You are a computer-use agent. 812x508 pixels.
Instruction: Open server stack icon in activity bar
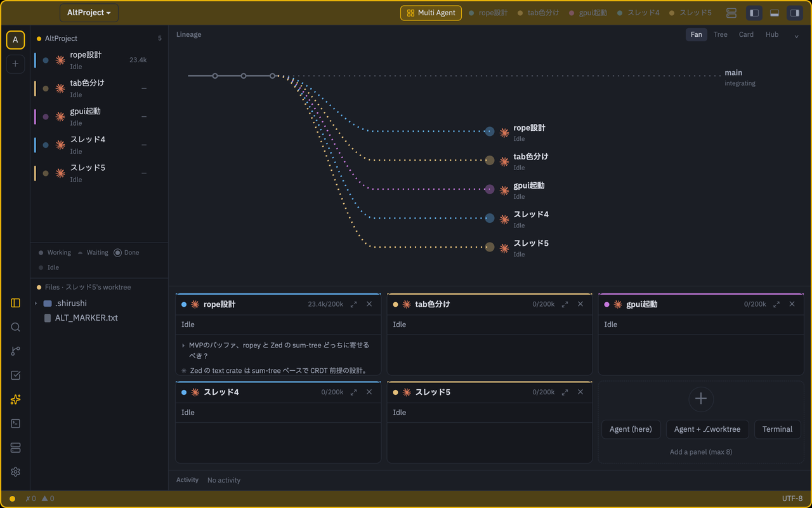(x=16, y=448)
